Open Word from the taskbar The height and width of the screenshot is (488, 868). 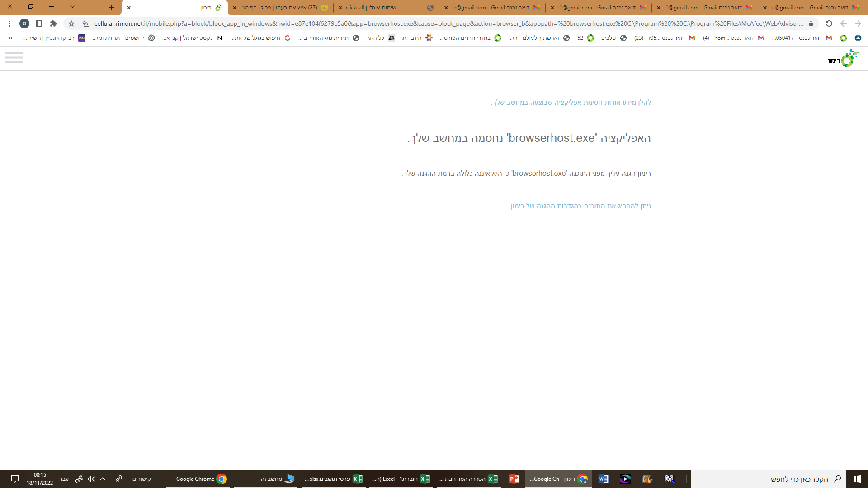pos(603,479)
